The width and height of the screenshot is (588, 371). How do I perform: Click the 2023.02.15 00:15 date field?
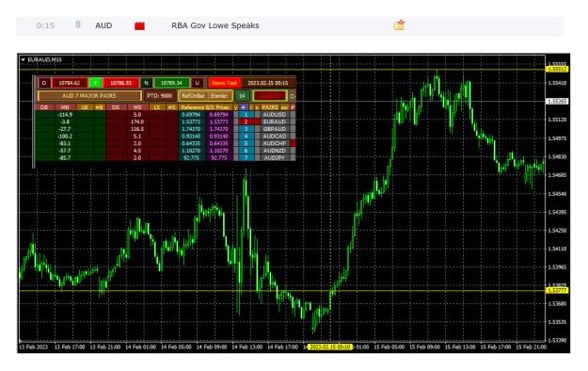(269, 83)
